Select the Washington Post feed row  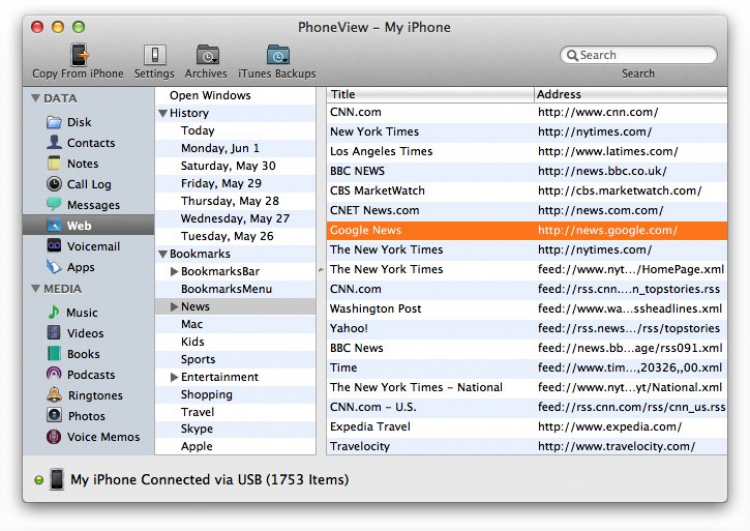tap(527, 309)
